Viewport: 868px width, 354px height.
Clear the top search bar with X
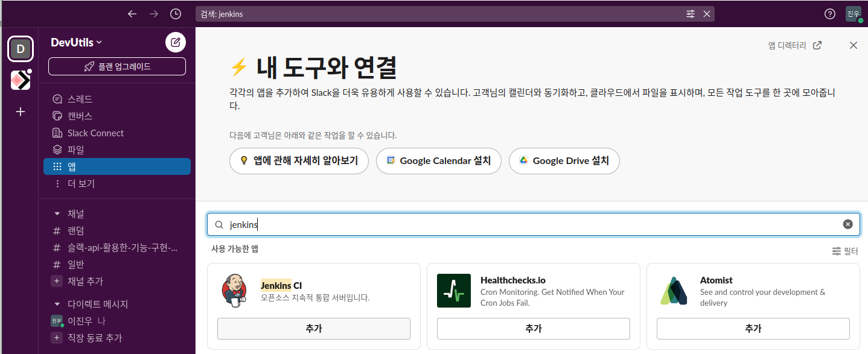(706, 14)
